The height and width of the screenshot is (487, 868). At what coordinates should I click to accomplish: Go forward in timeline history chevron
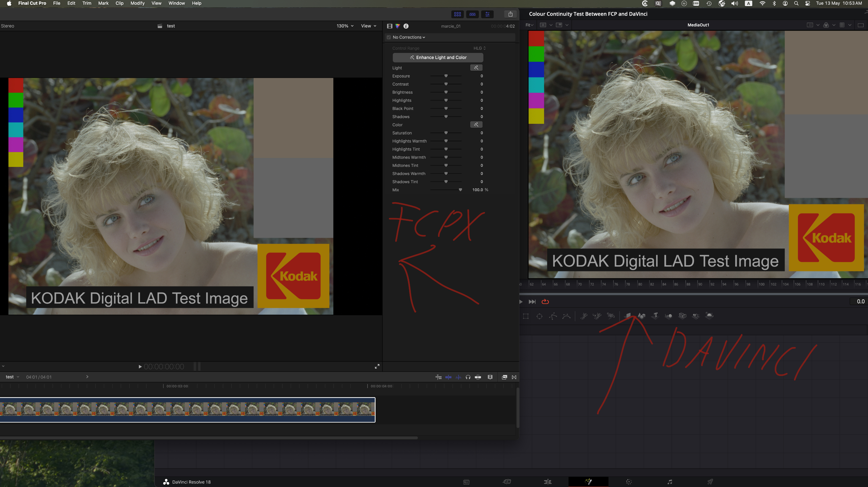[x=87, y=377]
